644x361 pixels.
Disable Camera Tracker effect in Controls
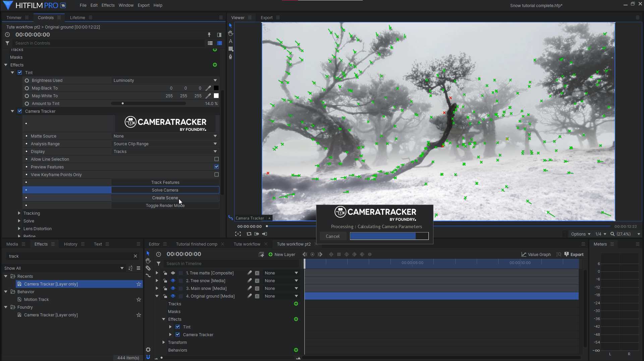click(x=20, y=111)
